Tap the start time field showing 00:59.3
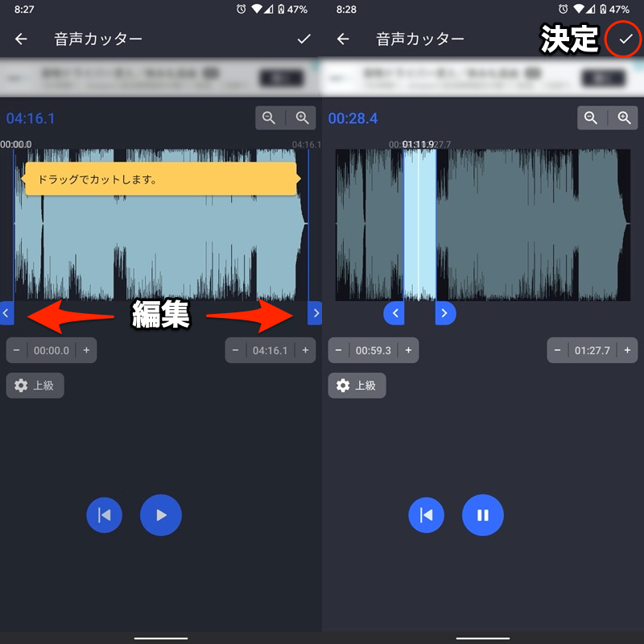 coord(374,351)
